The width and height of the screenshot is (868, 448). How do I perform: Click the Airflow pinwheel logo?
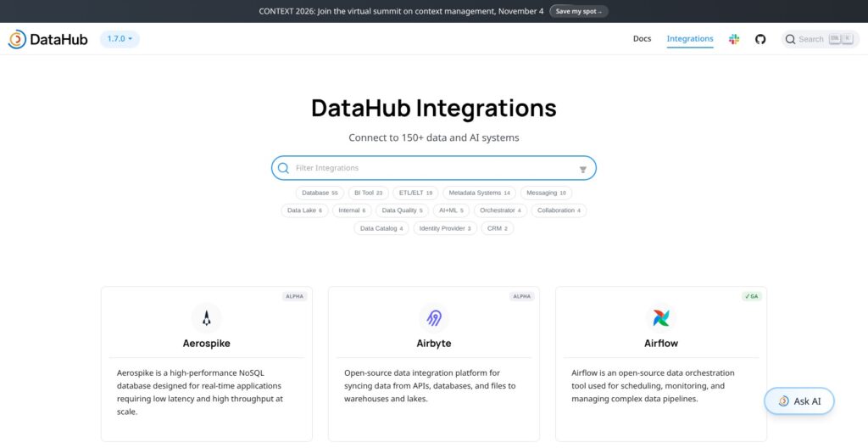click(x=661, y=317)
